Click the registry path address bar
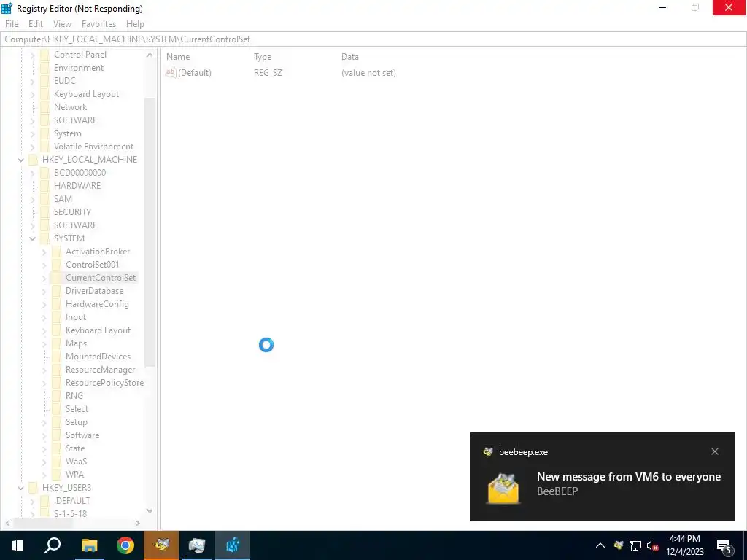The width and height of the screenshot is (747, 560). tap(373, 39)
